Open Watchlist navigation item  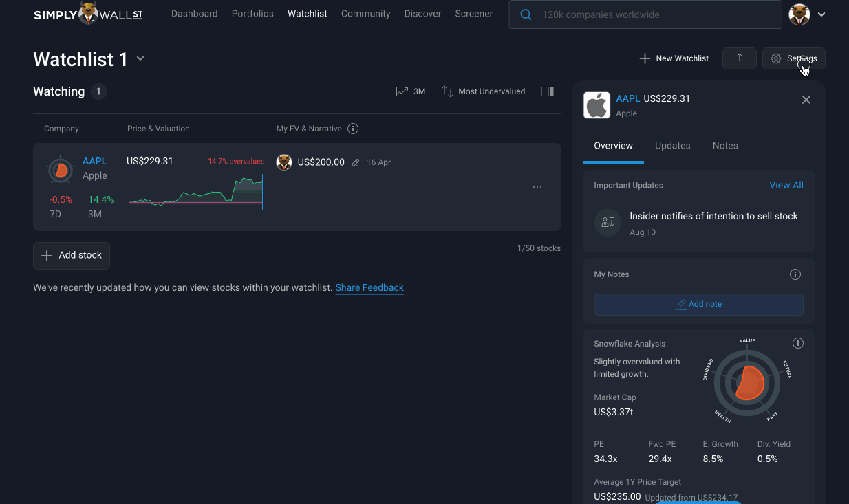click(308, 14)
